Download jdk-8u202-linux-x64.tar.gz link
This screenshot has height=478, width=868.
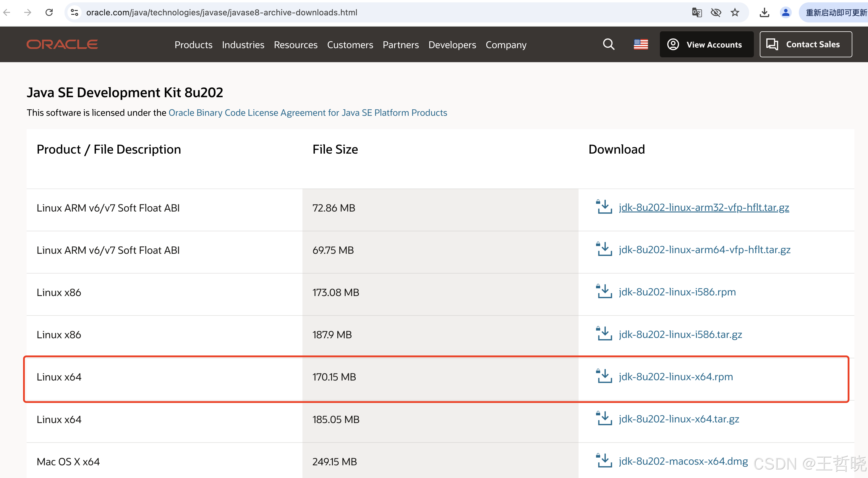pos(679,419)
